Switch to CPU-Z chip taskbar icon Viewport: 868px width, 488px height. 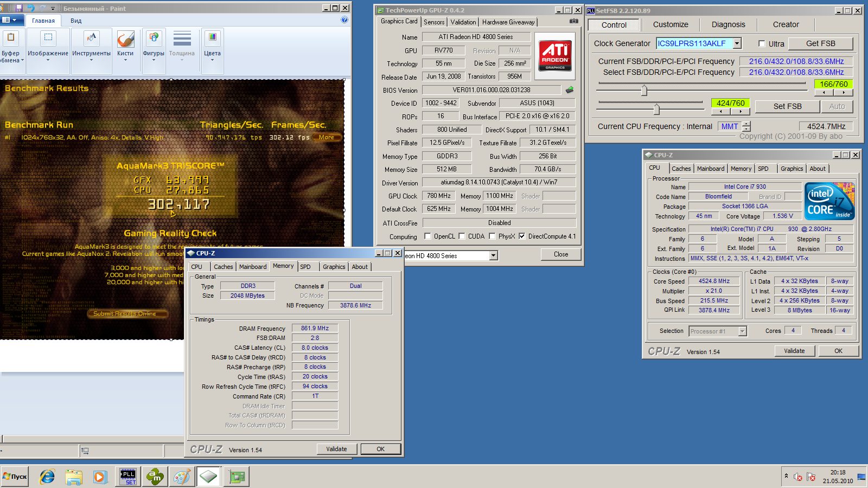tap(208, 477)
